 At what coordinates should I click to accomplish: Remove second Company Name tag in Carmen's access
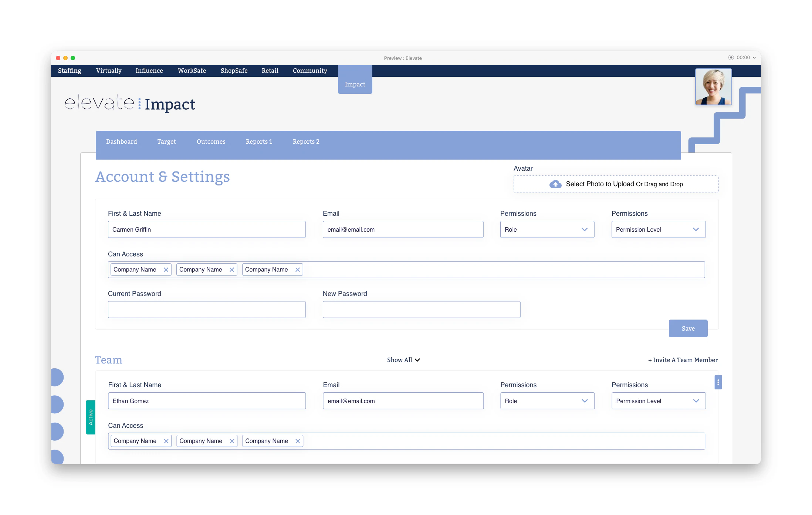[x=232, y=270]
